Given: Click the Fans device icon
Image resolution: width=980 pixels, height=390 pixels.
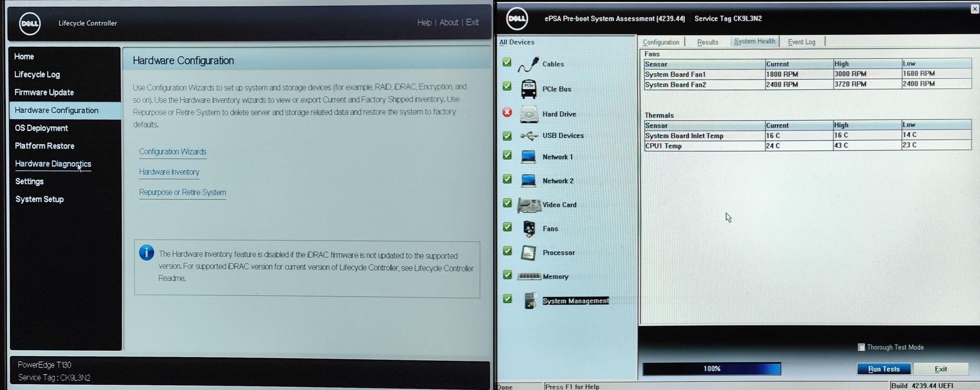Looking at the screenshot, I should pos(529,229).
